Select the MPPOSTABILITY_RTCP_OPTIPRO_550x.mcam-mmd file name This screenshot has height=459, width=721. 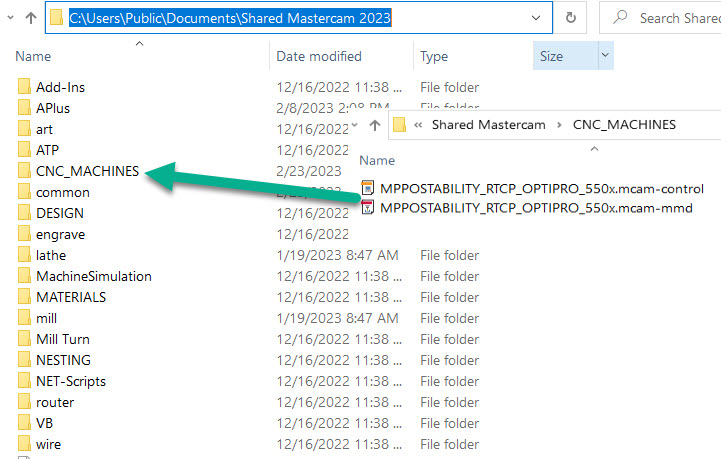(x=536, y=208)
